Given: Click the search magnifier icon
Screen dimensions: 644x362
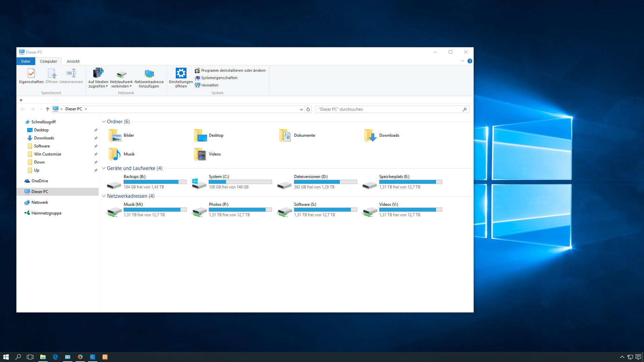Looking at the screenshot, I should (x=465, y=109).
